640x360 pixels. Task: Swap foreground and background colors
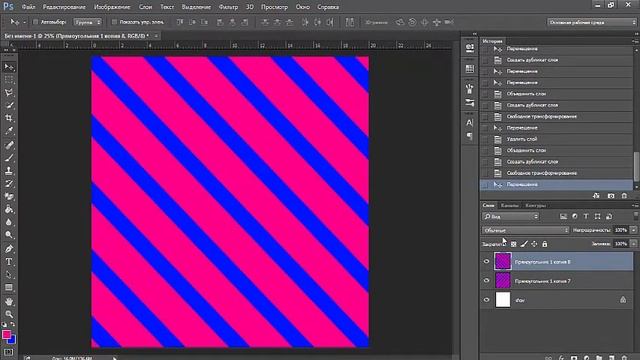[13, 324]
